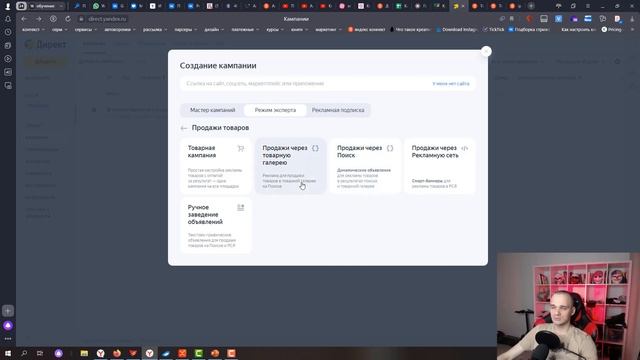640x360 pixels.
Task: Select the Режим эксперта tab
Action: coord(275,110)
